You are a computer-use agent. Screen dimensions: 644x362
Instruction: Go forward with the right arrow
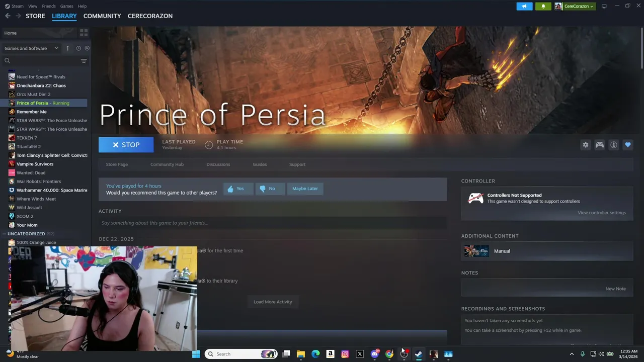[18, 16]
